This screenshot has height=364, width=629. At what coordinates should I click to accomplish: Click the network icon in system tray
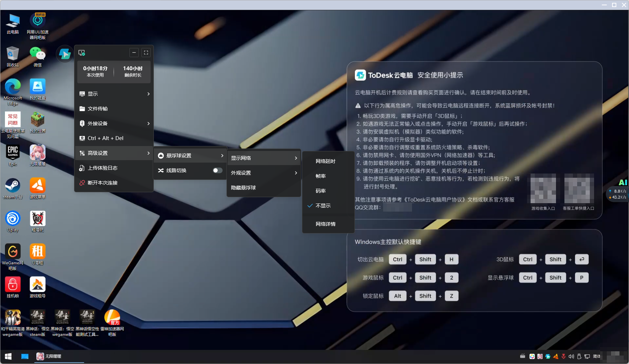pyautogui.click(x=587, y=356)
